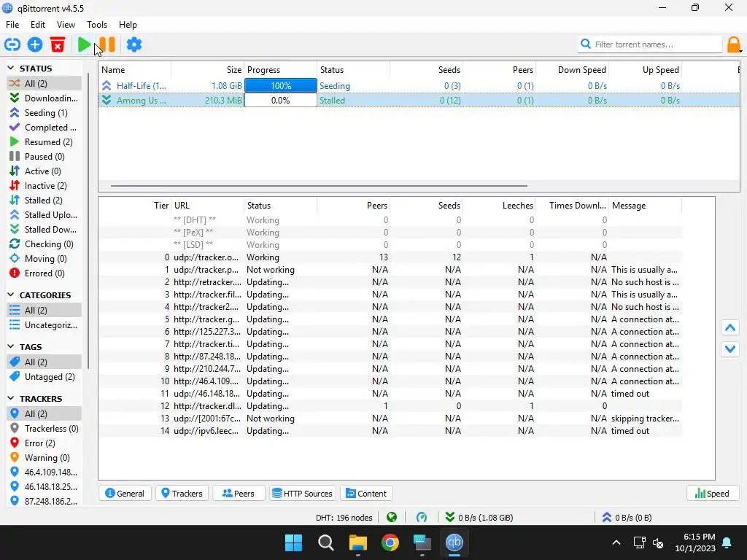
Task: Select the Stalled Uploading status filter
Action: click(x=44, y=215)
